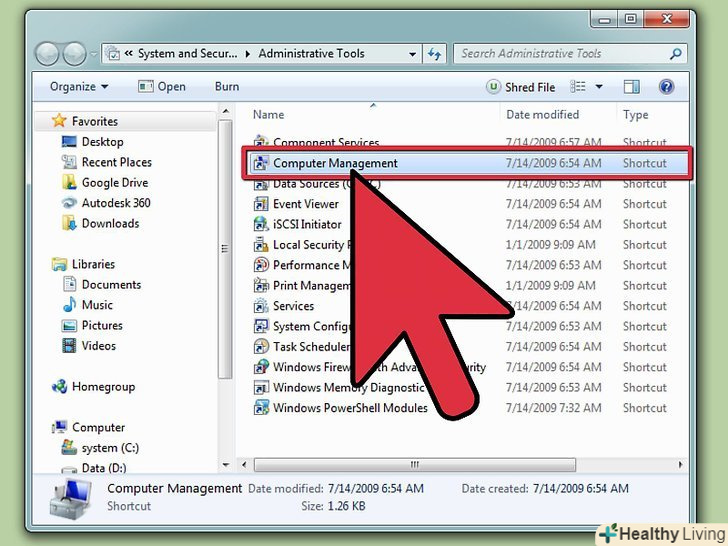
Task: Toggle the preview pane icon
Action: click(x=631, y=87)
